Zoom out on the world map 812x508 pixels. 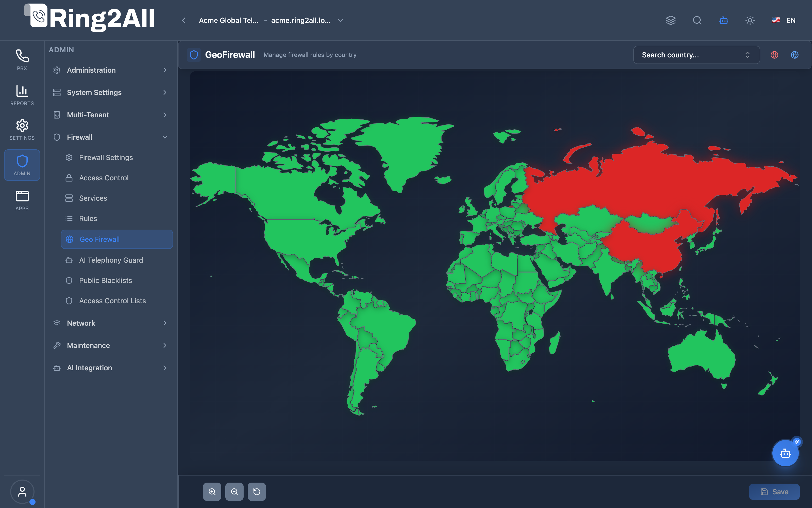click(x=234, y=491)
